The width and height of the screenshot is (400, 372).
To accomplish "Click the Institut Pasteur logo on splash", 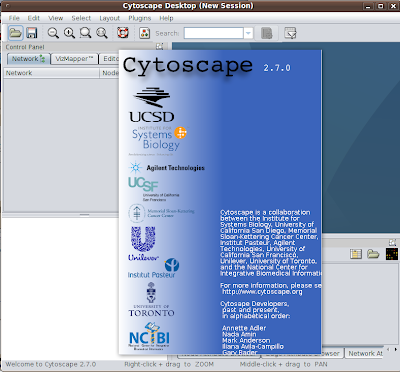I will tap(154, 268).
